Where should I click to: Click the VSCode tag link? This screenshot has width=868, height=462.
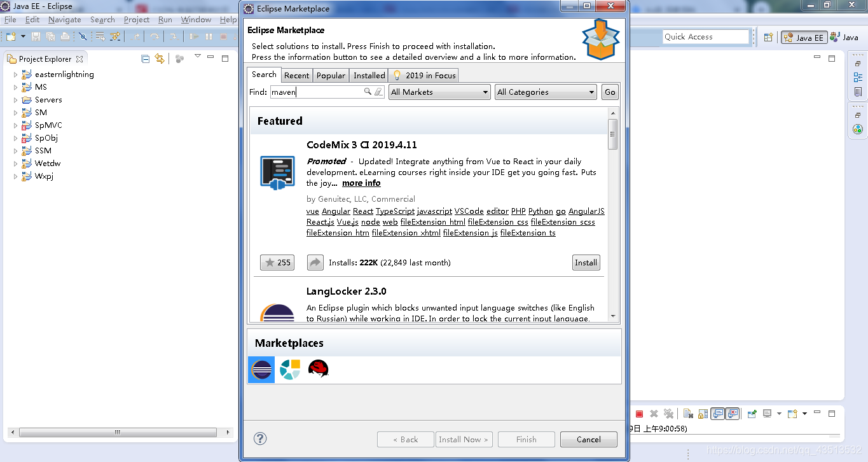point(469,211)
